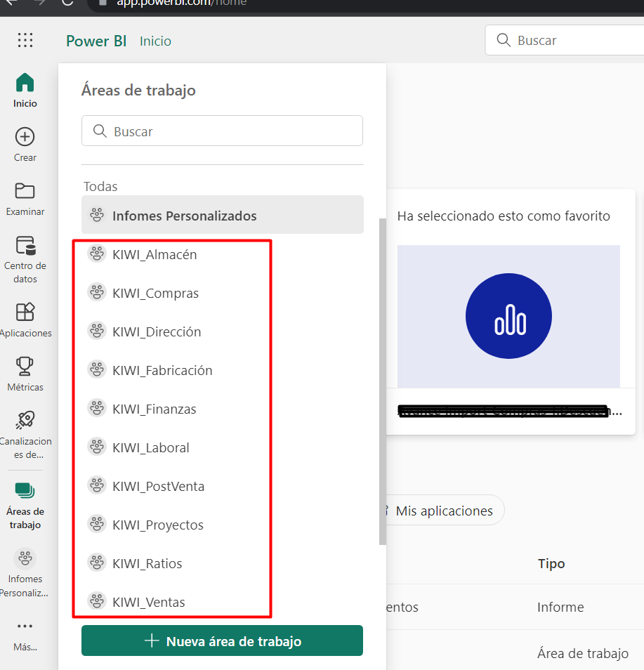Open the Crear plus icon

tap(25, 137)
